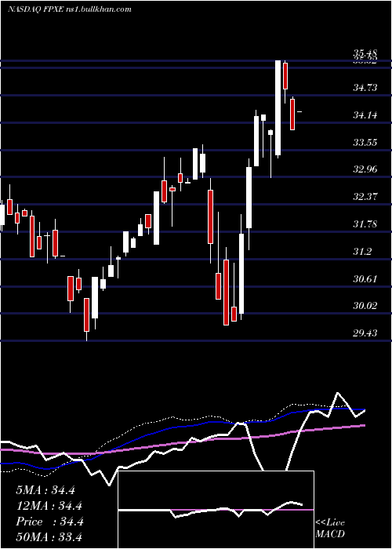Screen dimensions: 392x549
Task: Click the 34.73 price axis label
Action: coord(365,87)
